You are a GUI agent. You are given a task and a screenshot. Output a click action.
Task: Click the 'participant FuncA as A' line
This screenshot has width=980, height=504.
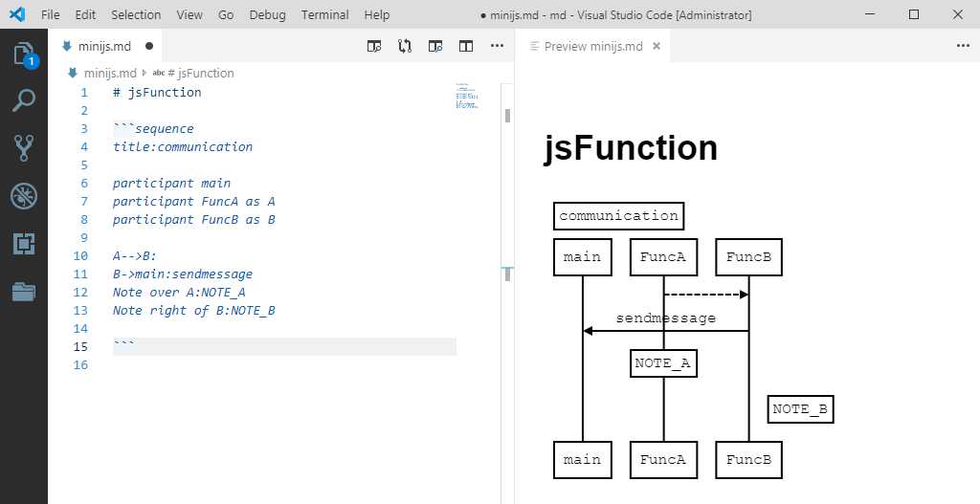point(194,202)
